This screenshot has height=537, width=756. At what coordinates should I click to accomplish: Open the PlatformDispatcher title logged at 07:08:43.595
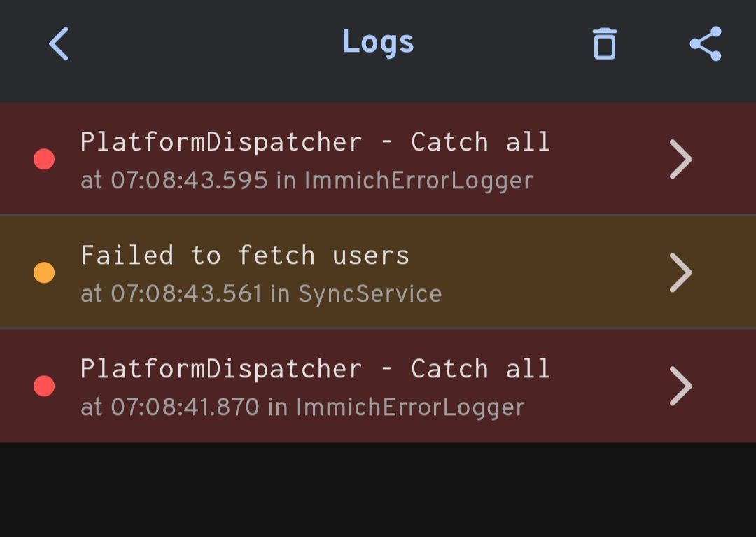(x=315, y=142)
